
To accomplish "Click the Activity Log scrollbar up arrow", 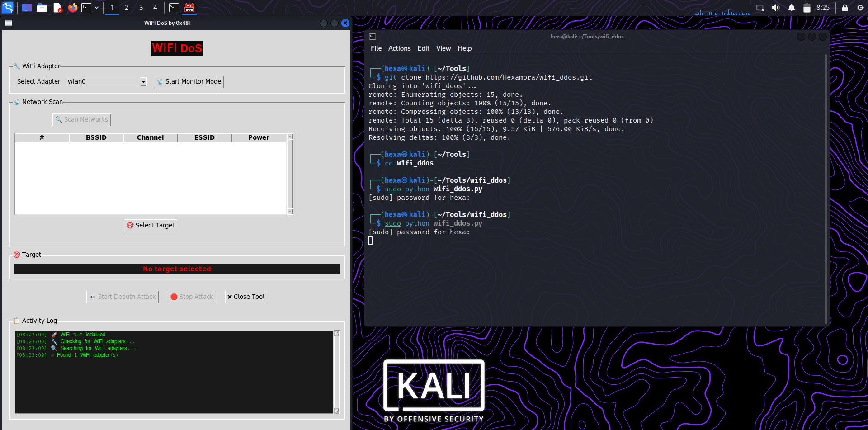I will click(x=336, y=333).
